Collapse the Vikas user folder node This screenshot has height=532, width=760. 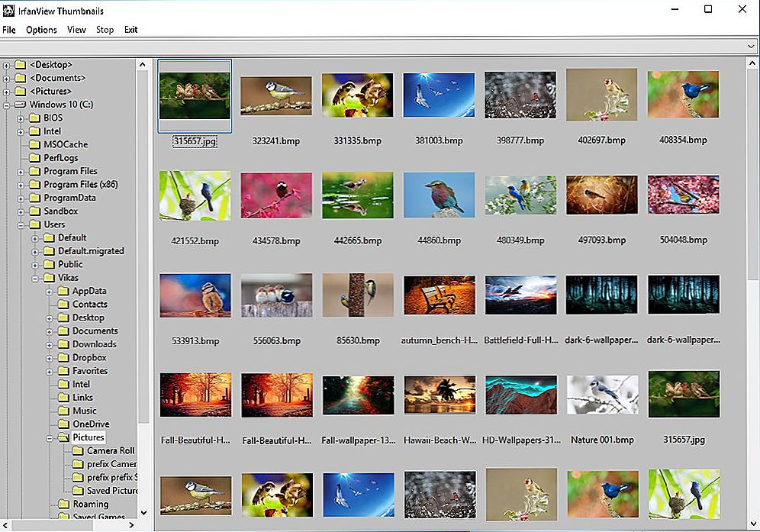[x=36, y=278]
